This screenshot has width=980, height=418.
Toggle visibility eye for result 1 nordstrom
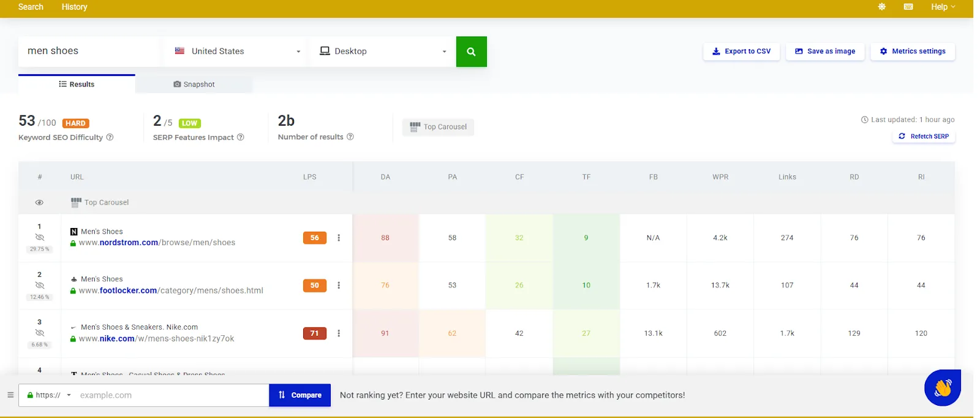point(40,237)
